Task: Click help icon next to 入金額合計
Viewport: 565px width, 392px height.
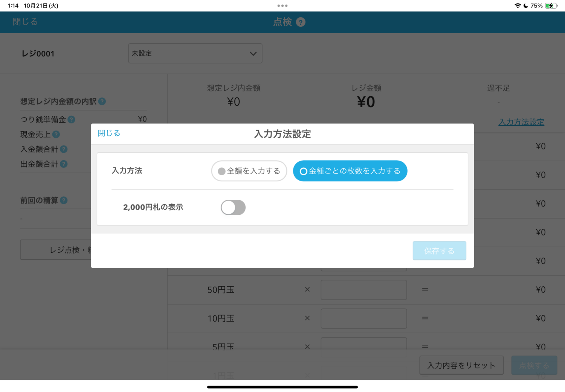Action: pos(64,149)
